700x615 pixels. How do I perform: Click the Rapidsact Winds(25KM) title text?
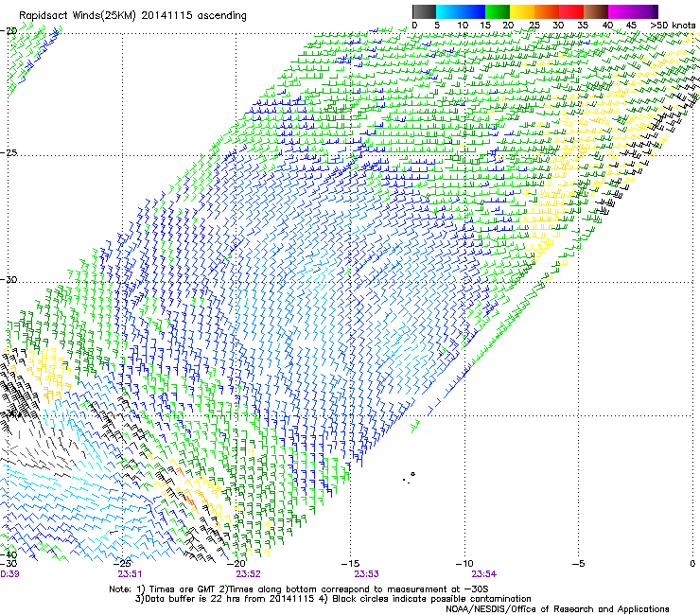click(132, 15)
